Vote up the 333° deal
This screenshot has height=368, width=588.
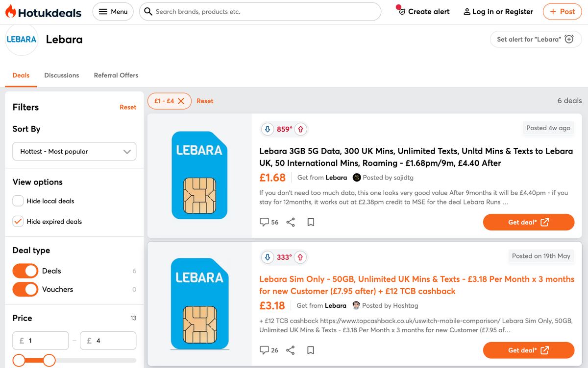coord(300,257)
